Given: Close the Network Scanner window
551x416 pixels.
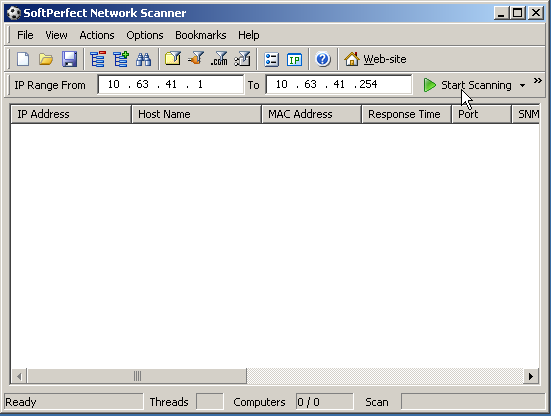Looking at the screenshot, I should tap(536, 13).
